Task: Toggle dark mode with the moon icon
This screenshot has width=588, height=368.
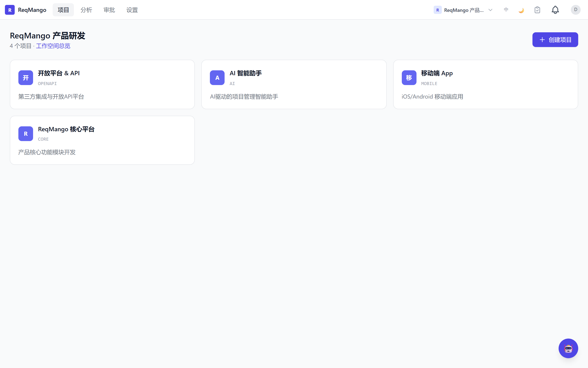Action: [x=521, y=10]
